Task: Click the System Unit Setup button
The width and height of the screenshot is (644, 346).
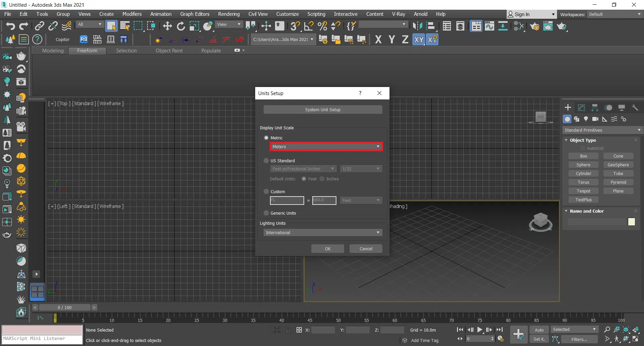Action: (x=322, y=110)
